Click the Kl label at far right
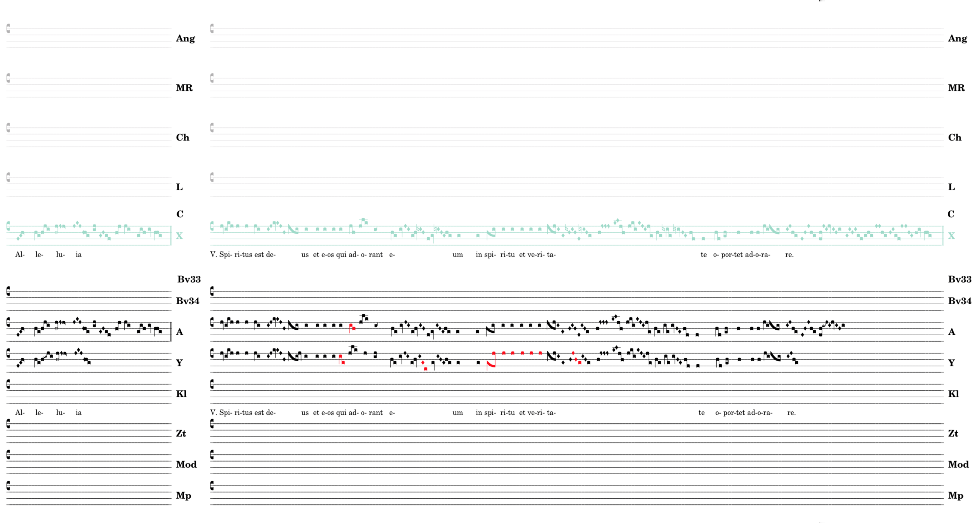 (953, 394)
